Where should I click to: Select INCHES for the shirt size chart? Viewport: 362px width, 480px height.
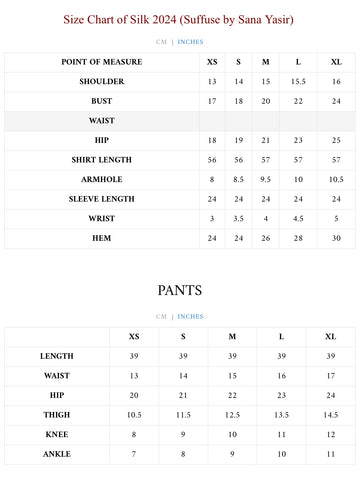pos(190,42)
